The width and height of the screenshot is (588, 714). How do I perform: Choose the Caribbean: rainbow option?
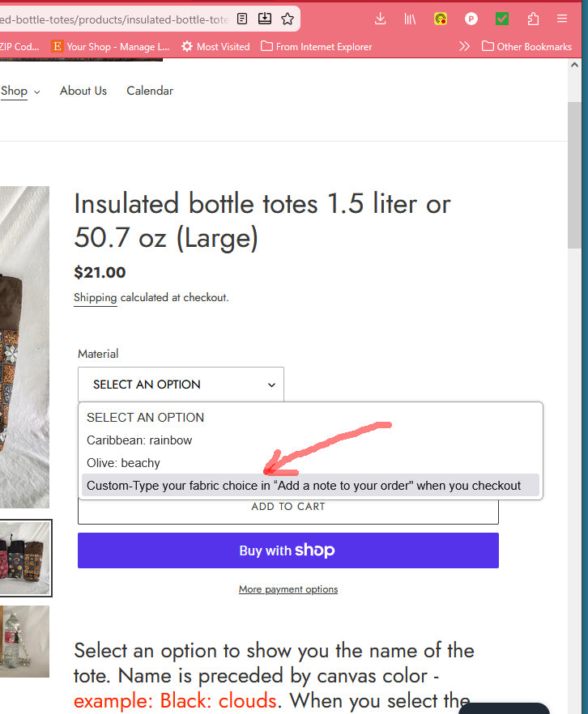[139, 440]
